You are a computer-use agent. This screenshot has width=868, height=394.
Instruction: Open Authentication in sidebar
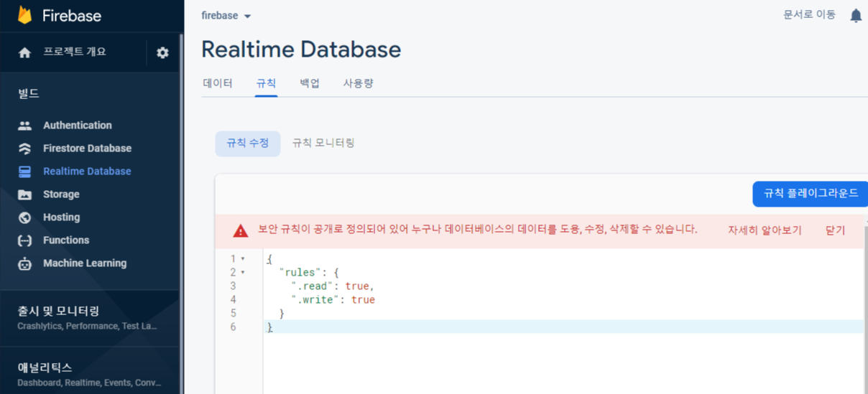point(78,126)
